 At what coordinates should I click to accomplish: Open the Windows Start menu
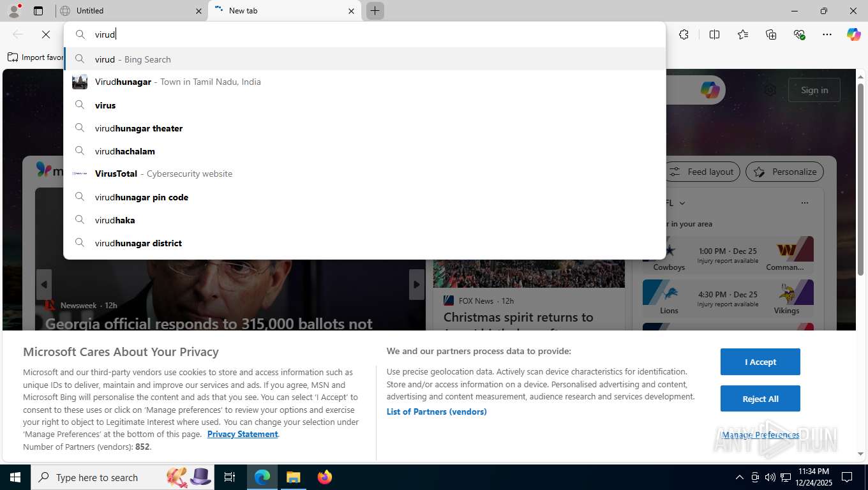tap(15, 477)
